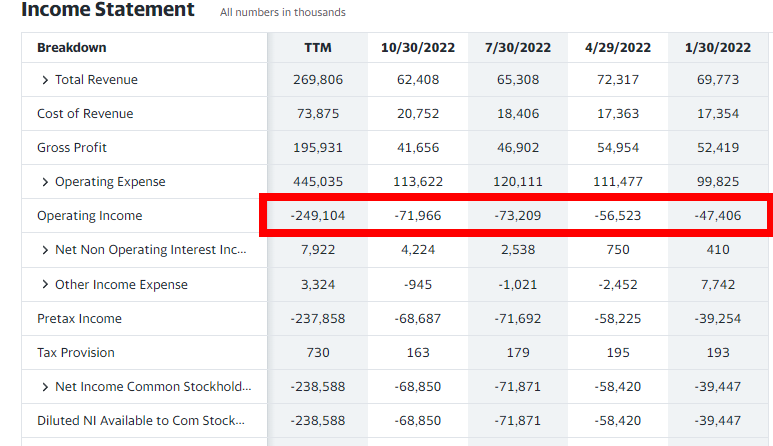Click Diluted NI Available to Com Stock label

click(141, 421)
